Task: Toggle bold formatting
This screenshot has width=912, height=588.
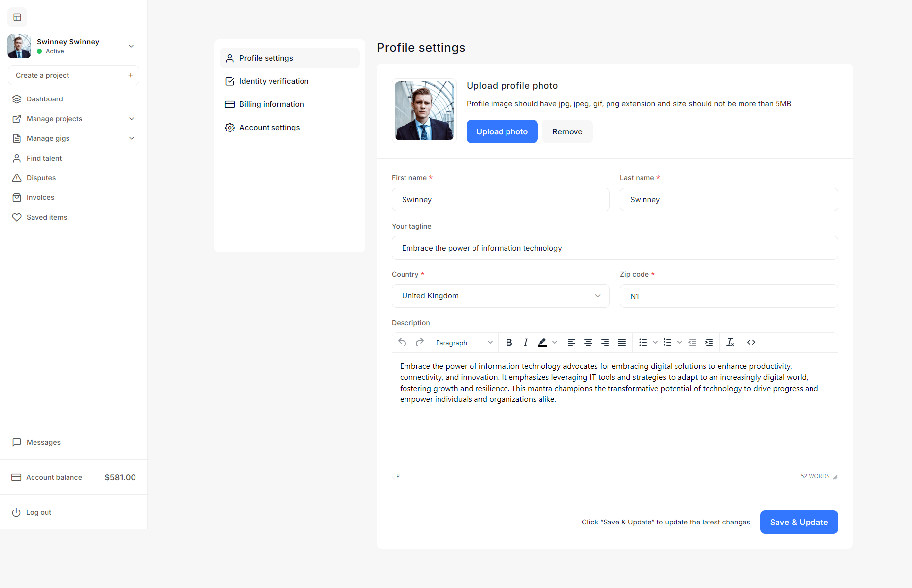Action: 509,342
